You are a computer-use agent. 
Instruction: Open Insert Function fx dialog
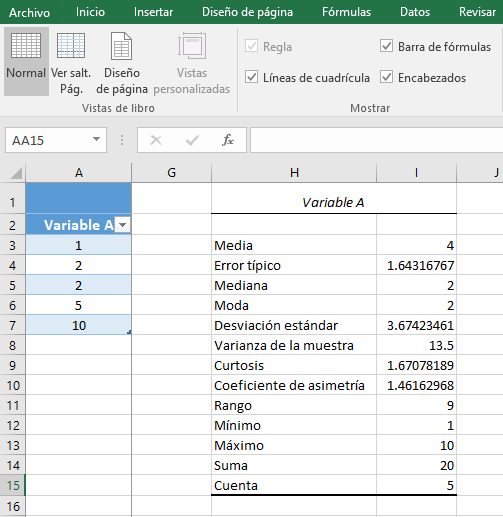click(x=228, y=140)
